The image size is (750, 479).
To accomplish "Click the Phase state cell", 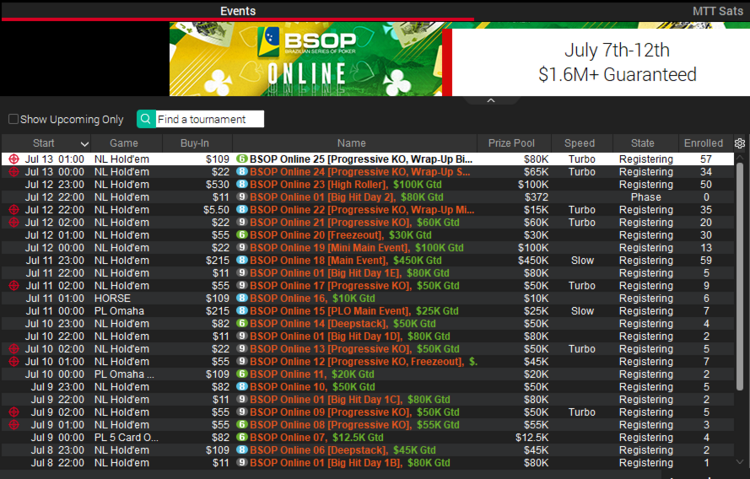I will (646, 197).
